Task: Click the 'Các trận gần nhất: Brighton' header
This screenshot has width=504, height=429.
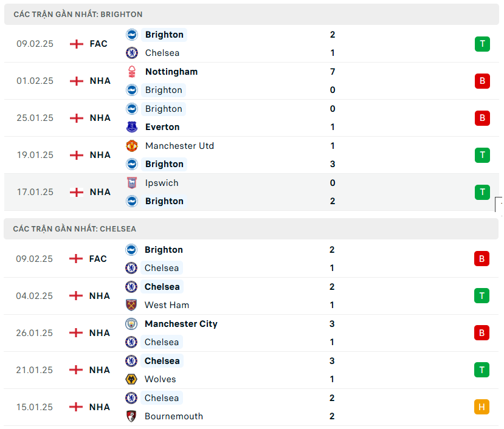Action: coord(78,14)
